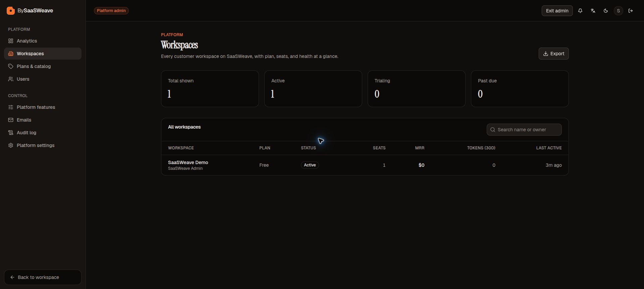The height and width of the screenshot is (289, 644).
Task: Sort by the MRR column header
Action: coord(420,148)
